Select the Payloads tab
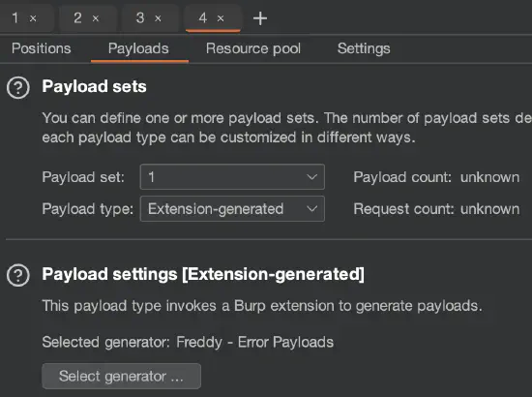This screenshot has width=532, height=397. point(138,48)
